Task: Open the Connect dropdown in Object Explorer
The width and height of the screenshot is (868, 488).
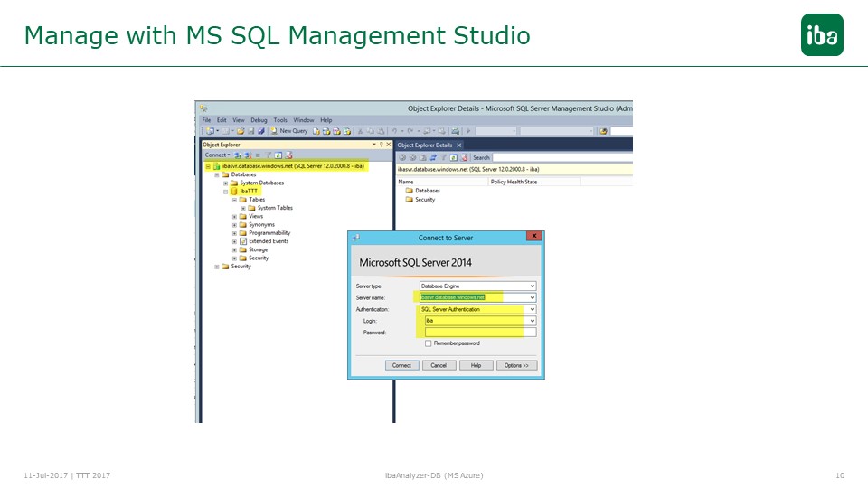Action: point(218,155)
